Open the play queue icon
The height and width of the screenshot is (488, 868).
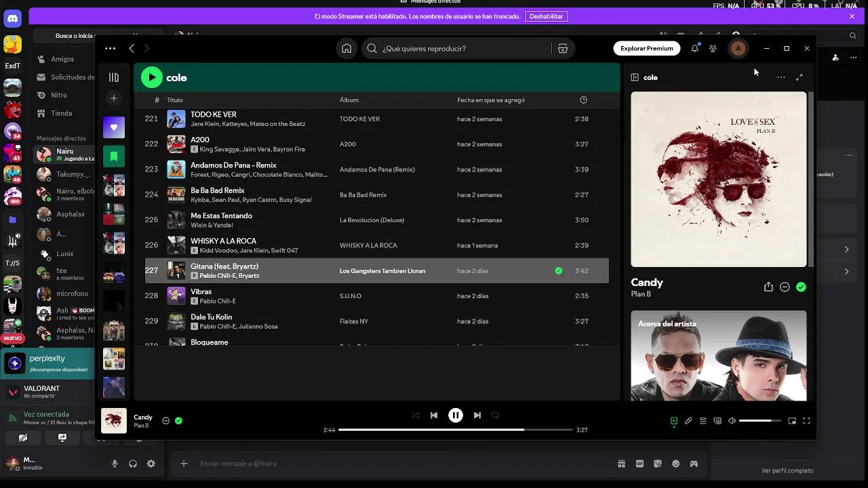coord(703,421)
